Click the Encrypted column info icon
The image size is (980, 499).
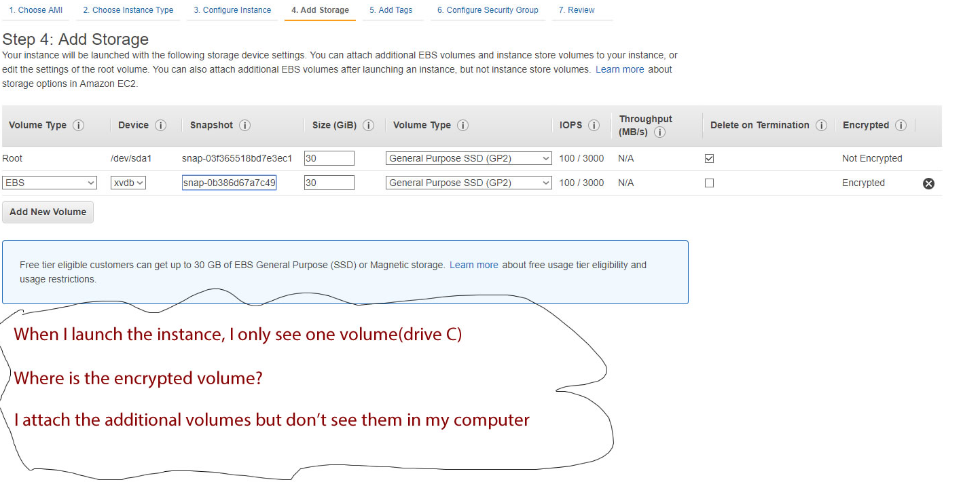[901, 125]
